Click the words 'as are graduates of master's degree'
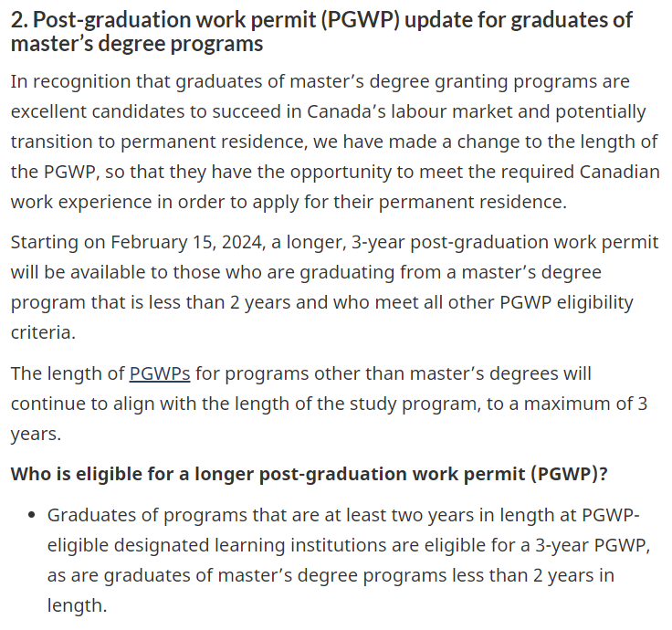 [x=203, y=575]
